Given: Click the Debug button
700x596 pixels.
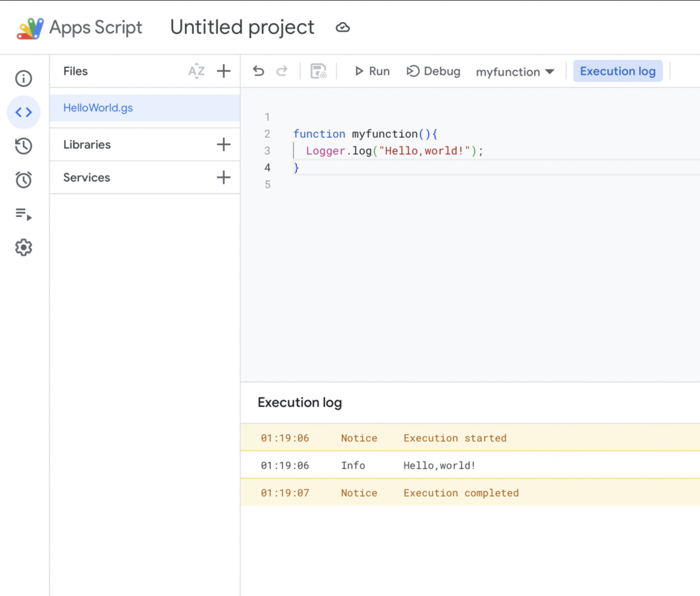Looking at the screenshot, I should 433,71.
